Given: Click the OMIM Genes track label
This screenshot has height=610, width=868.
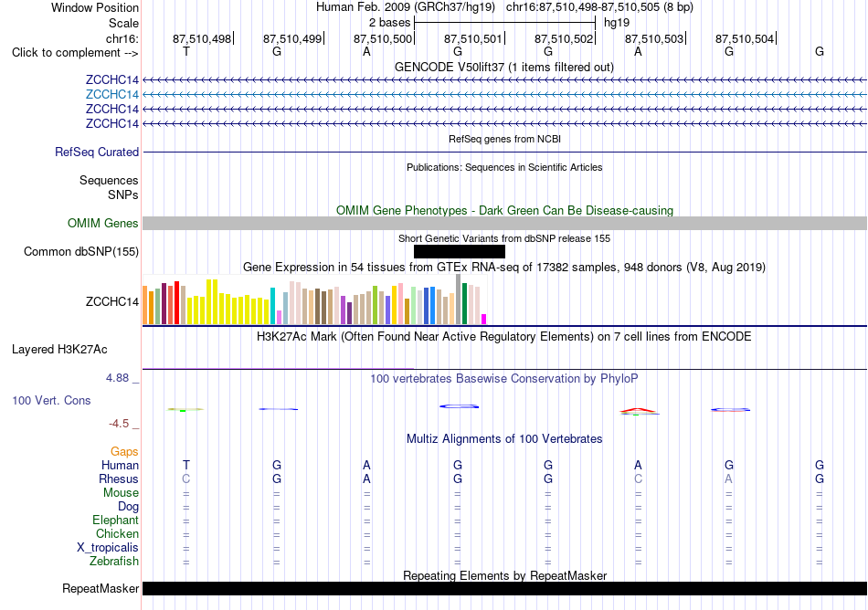Looking at the screenshot, I should [x=102, y=224].
